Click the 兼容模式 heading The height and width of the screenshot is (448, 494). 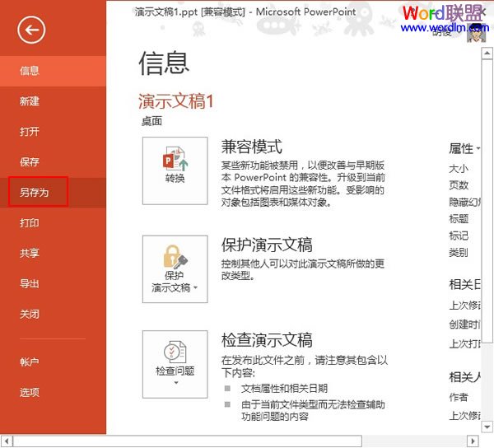252,147
